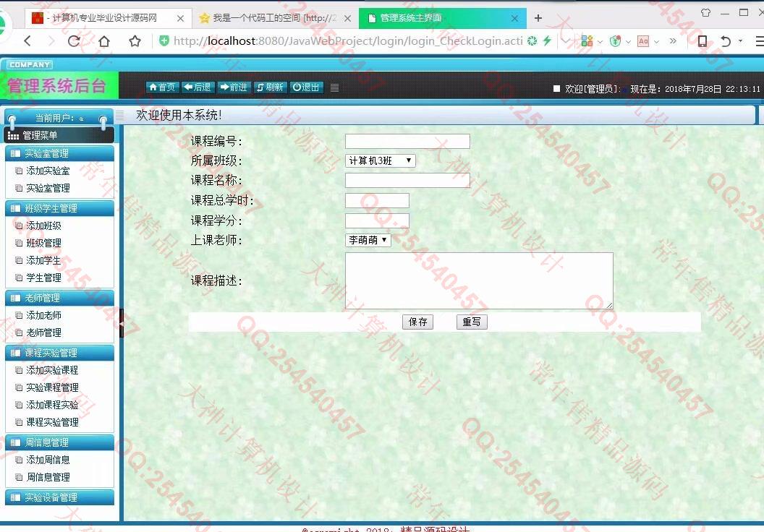The height and width of the screenshot is (532, 764).
Task: Expand more extensions chevron in toolbar
Action: coord(673,41)
